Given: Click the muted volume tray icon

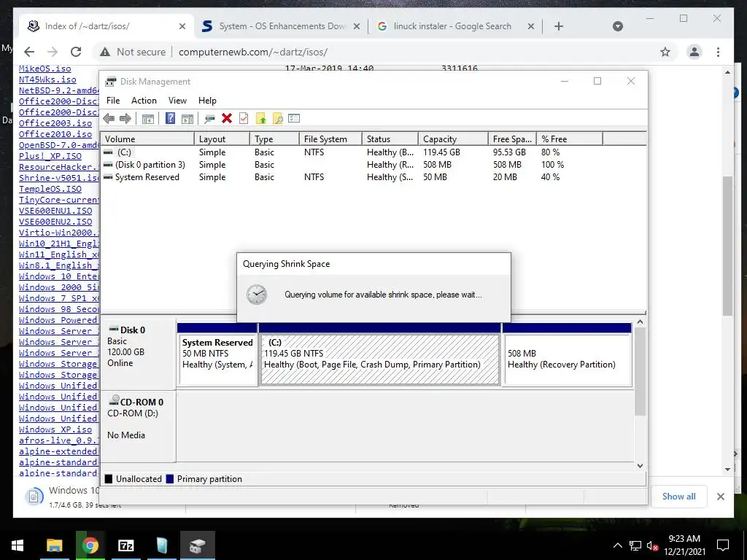Looking at the screenshot, I should point(652,545).
